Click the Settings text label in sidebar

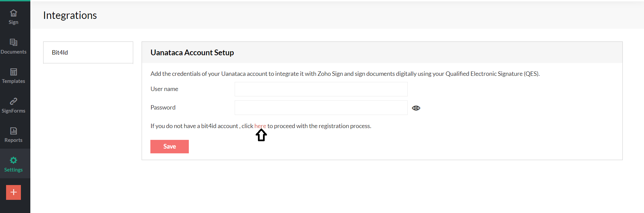coord(13,170)
